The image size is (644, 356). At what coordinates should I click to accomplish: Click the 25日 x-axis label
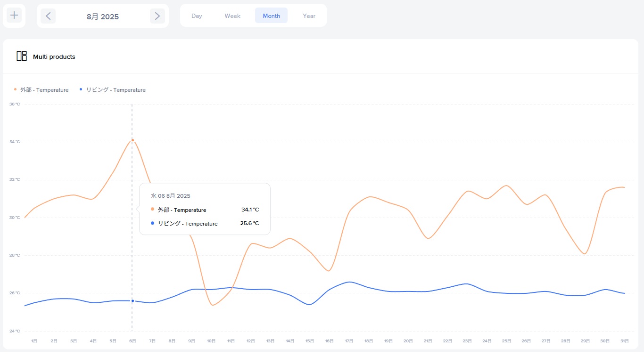coord(506,340)
